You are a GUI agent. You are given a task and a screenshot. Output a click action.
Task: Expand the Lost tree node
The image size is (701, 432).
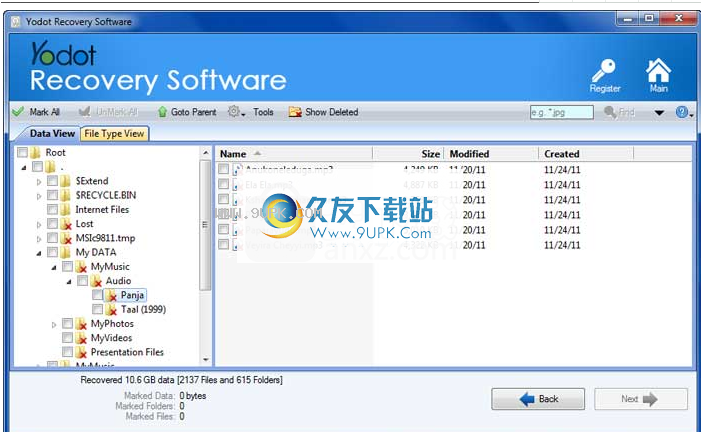tap(39, 224)
